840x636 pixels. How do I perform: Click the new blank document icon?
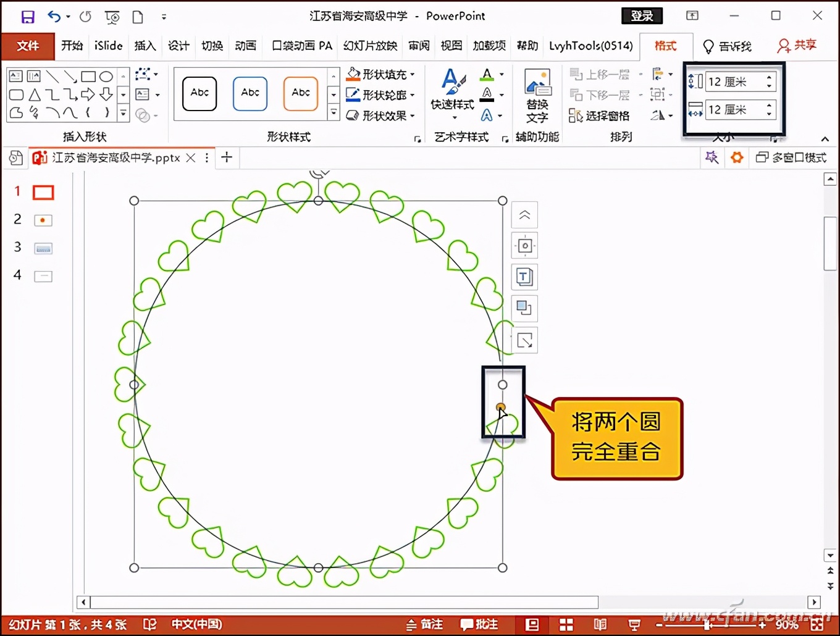tap(138, 17)
